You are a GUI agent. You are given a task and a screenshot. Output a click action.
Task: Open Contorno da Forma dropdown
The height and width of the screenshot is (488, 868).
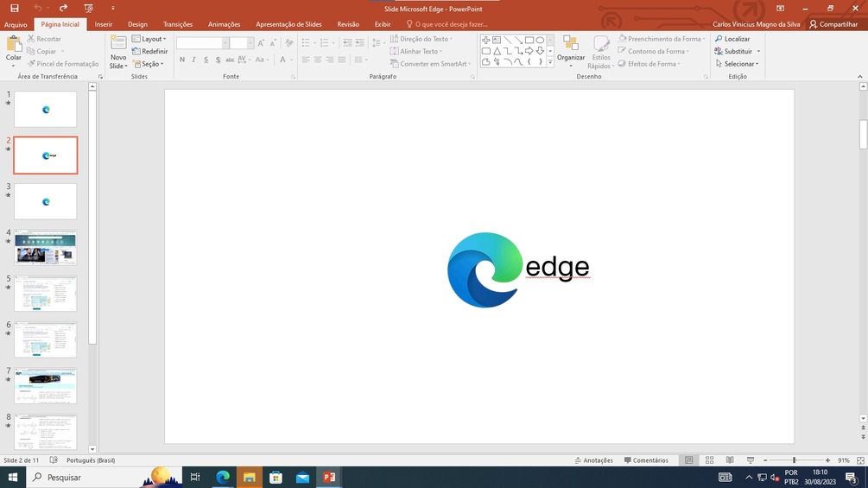click(x=654, y=52)
